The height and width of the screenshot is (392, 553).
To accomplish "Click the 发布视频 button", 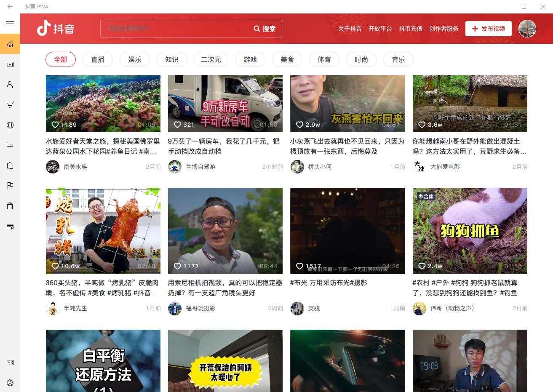I will pyautogui.click(x=488, y=29).
